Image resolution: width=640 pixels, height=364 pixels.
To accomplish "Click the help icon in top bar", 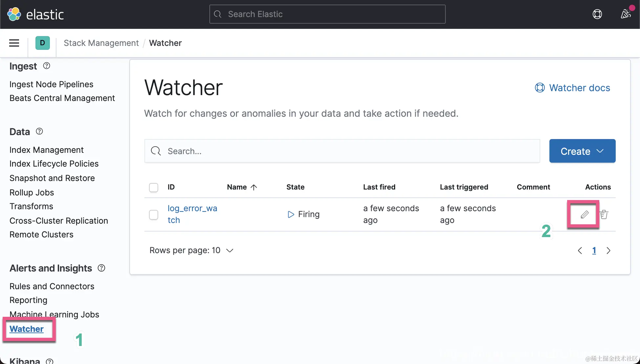I will click(x=597, y=14).
